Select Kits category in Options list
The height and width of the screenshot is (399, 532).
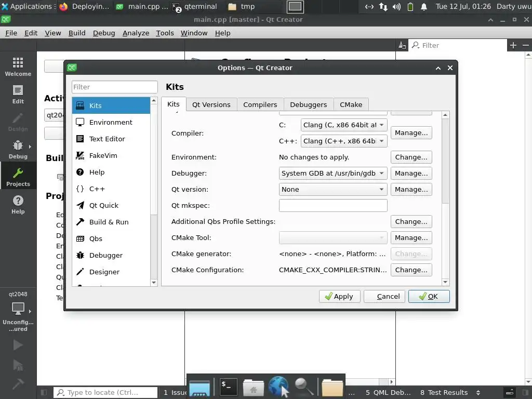(x=111, y=105)
